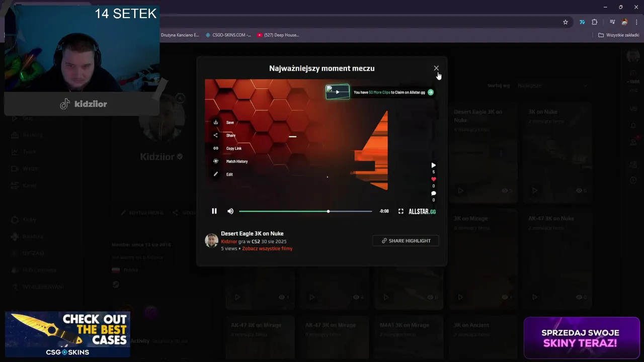Click the SHARE HIGHLIGHT button
Screen dimensions: 644x362
[406, 241]
